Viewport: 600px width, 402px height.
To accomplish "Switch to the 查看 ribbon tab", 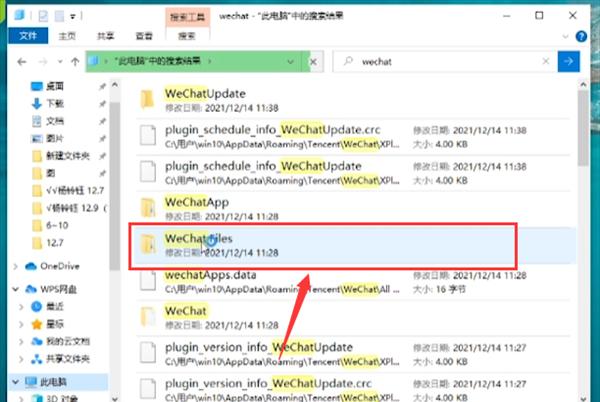I will pos(144,36).
